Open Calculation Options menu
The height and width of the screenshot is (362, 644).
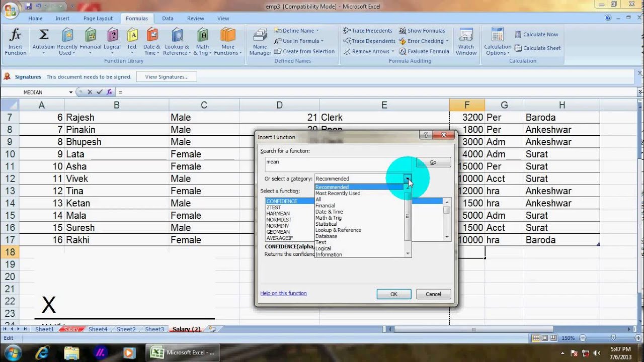[498, 42]
